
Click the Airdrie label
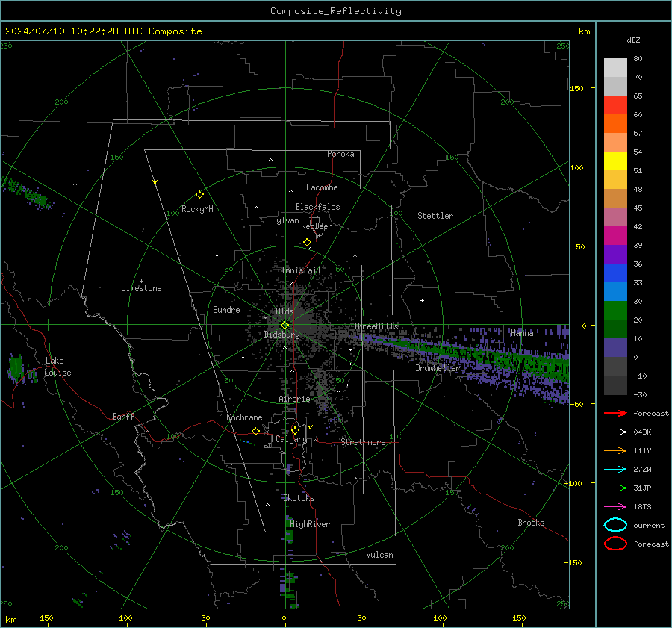[x=294, y=399]
